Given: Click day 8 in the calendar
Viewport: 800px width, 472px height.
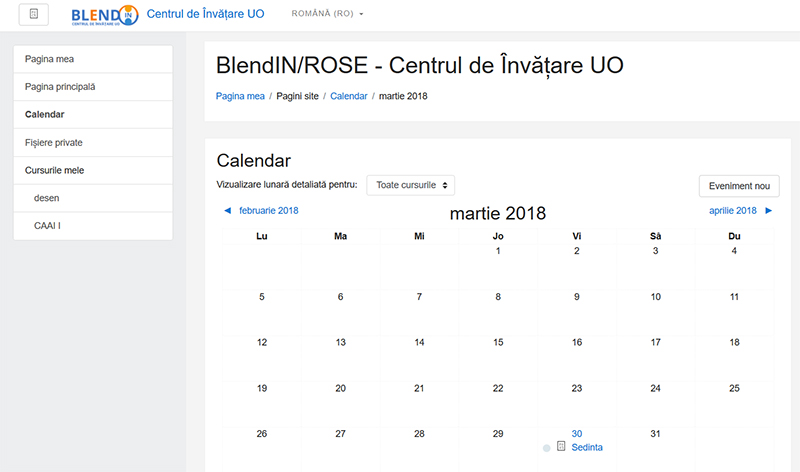Looking at the screenshot, I should pos(498,297).
